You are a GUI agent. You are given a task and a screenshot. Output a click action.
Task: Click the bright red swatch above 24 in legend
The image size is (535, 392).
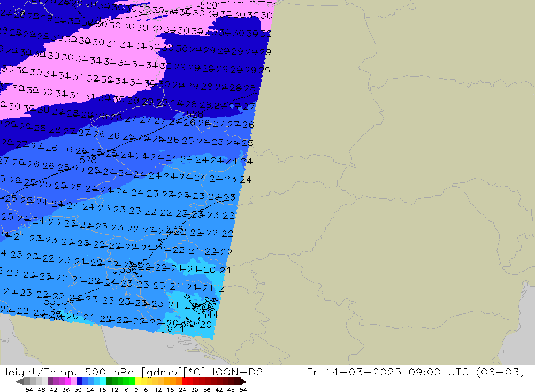click(185, 381)
